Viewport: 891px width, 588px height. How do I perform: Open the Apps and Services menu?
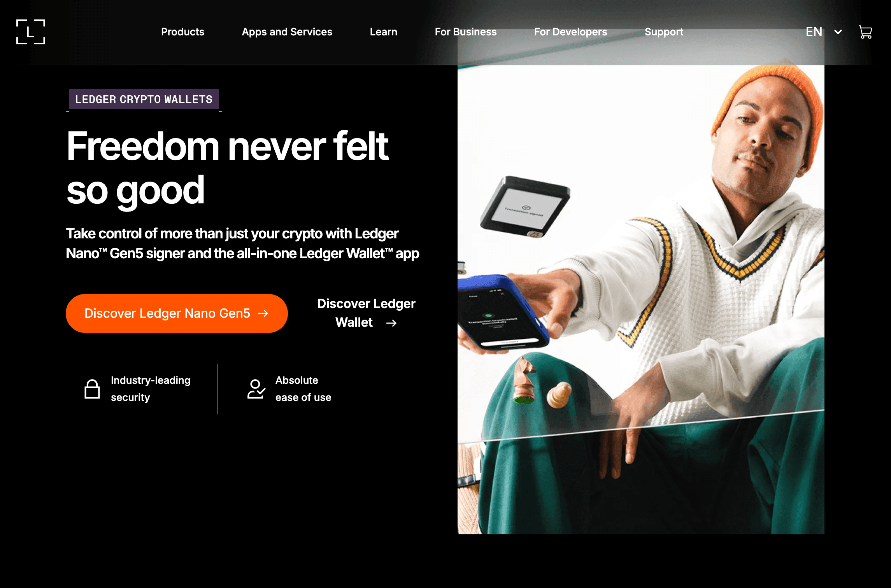(x=287, y=32)
